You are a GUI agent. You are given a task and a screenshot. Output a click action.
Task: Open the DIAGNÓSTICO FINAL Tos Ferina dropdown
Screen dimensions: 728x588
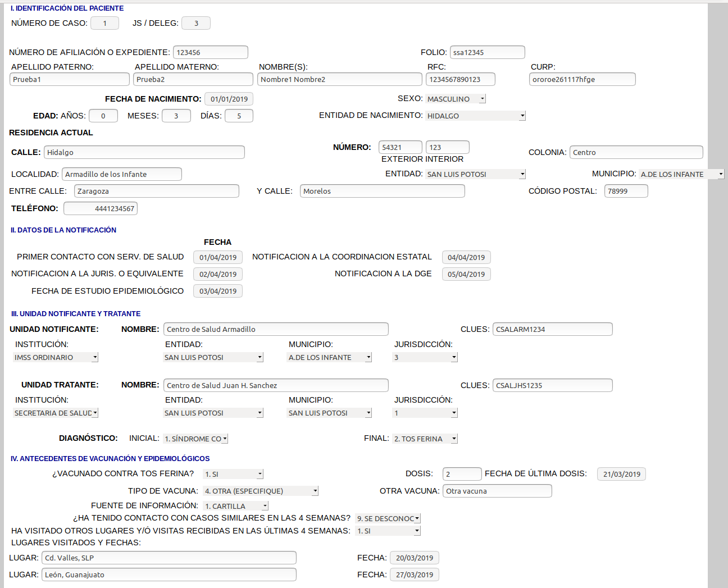coord(425,439)
